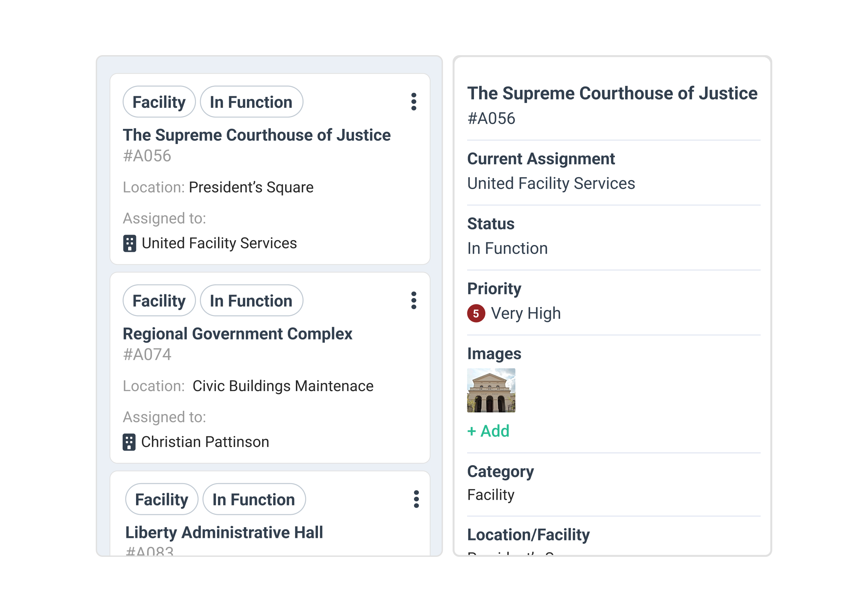Select the Facility tag on the Liberty Hall card
Viewport: 868px width, 612px height.
pos(162,499)
